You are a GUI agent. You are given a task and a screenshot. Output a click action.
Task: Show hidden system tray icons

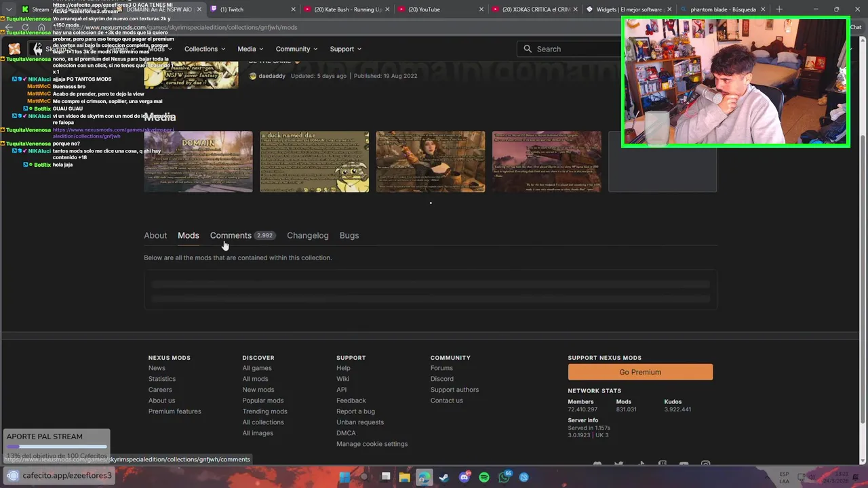click(768, 477)
